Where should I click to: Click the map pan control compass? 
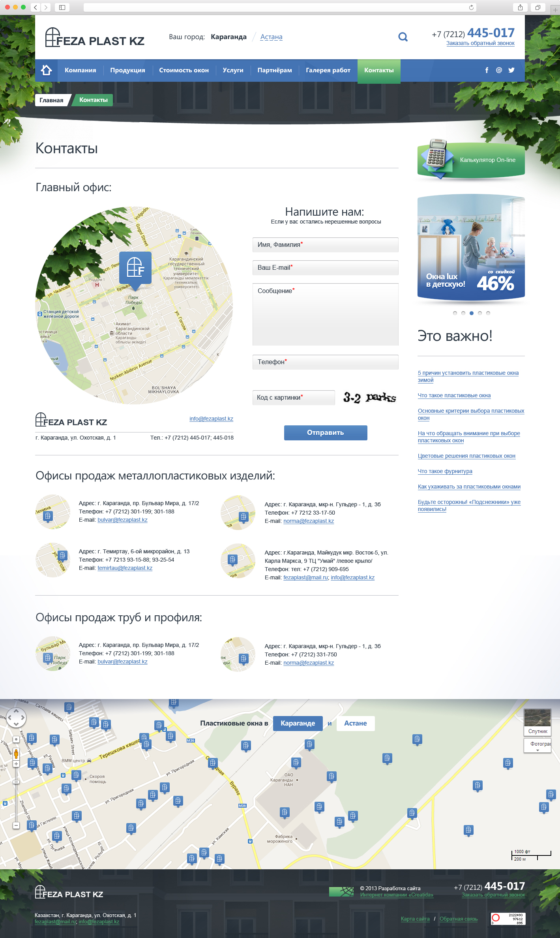[x=16, y=718]
